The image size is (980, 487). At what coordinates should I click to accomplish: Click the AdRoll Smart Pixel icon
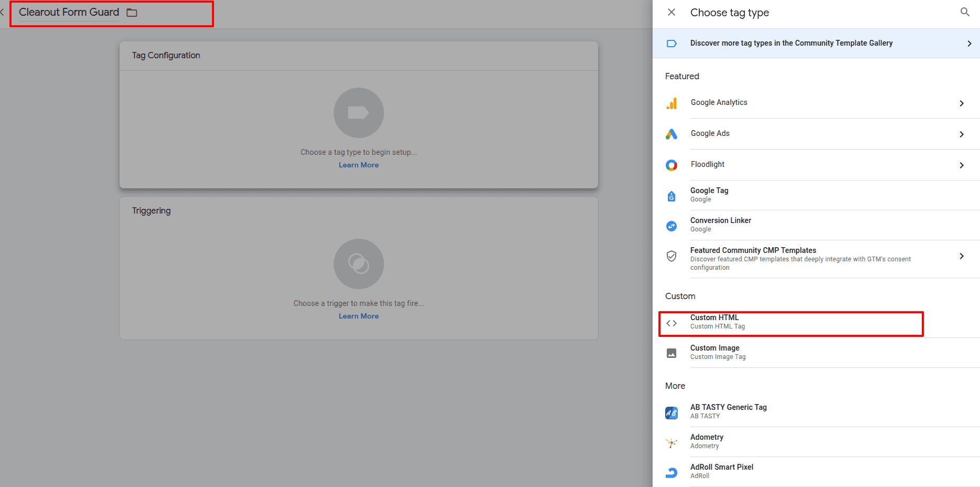[672, 472]
